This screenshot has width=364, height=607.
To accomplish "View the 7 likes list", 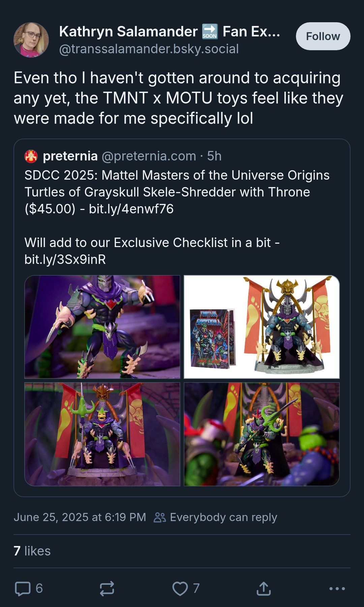I will tap(32, 551).
